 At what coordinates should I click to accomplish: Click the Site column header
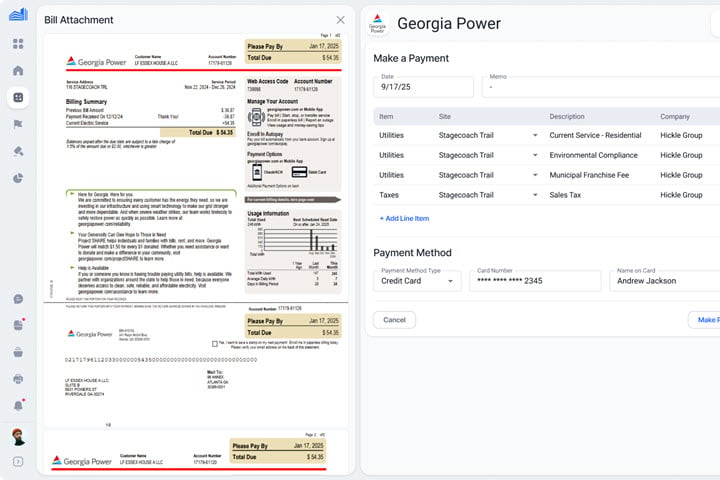point(444,117)
